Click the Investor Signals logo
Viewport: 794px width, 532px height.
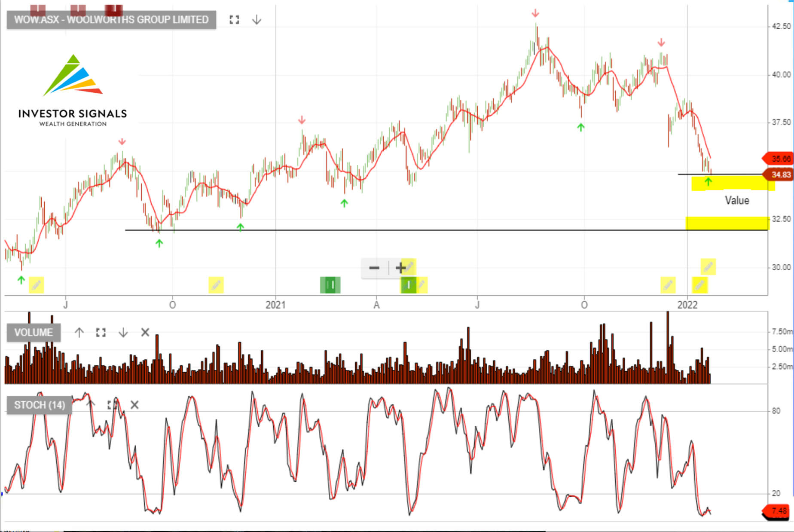point(73,90)
